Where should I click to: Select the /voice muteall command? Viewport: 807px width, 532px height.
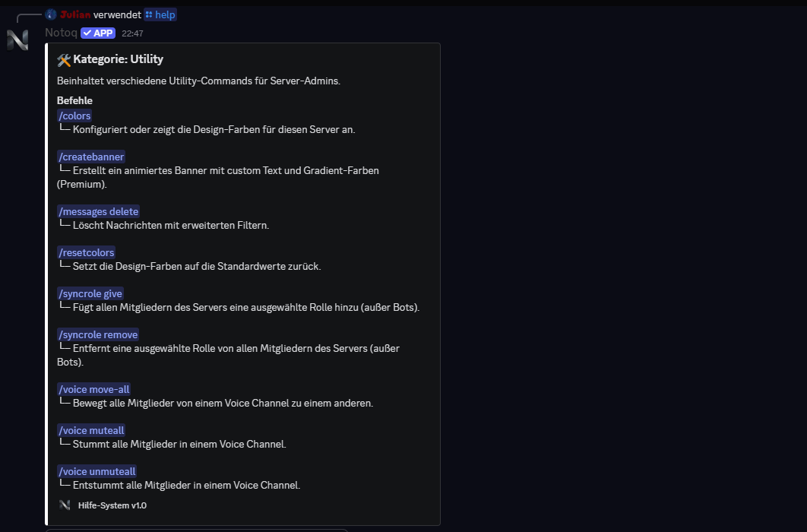click(x=91, y=430)
